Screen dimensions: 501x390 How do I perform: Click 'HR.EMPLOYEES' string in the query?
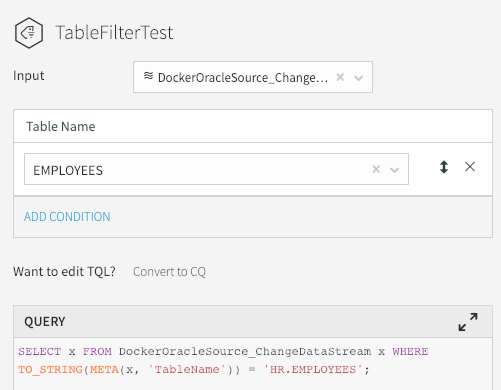coord(313,370)
